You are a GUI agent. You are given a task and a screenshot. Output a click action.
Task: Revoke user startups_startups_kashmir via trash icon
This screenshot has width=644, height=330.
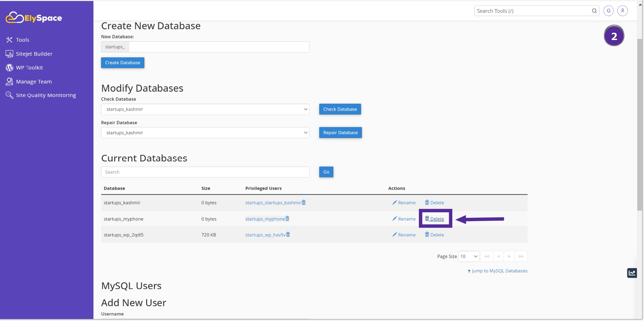303,202
